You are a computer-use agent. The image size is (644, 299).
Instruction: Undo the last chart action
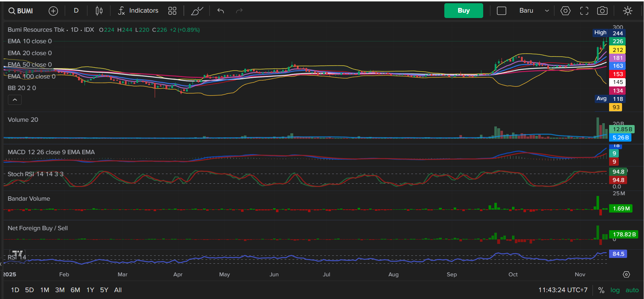[221, 11]
